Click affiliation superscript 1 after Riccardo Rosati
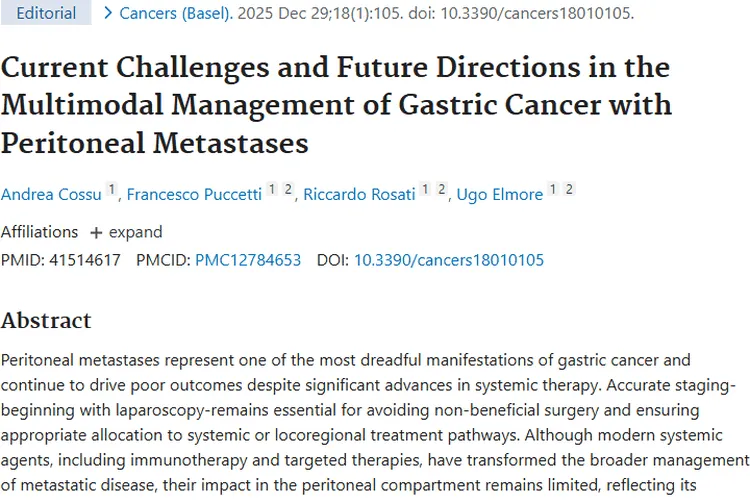The image size is (750, 500). tap(425, 190)
